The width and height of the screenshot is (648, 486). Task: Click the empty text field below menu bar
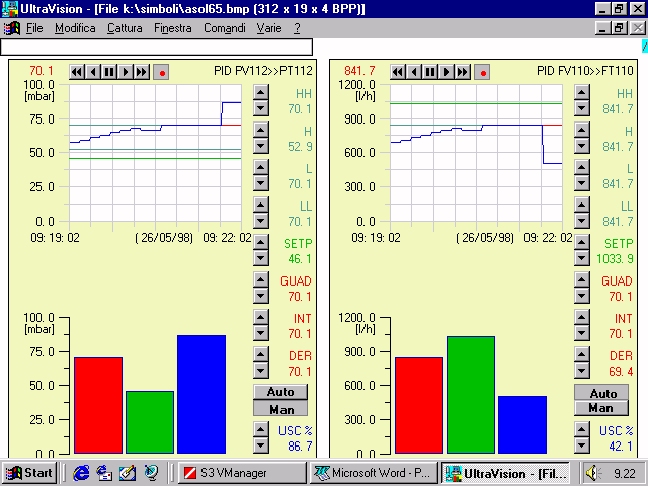pyautogui.click(x=157, y=47)
